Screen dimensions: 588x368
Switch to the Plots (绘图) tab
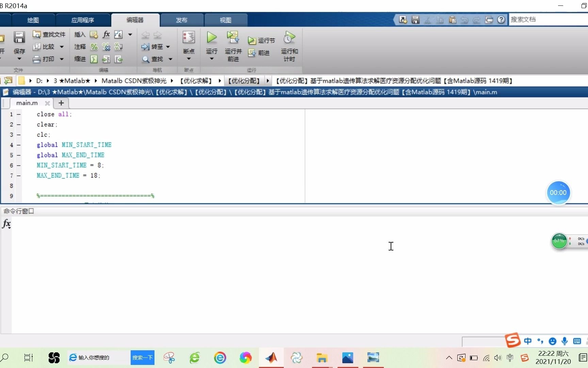tap(33, 20)
